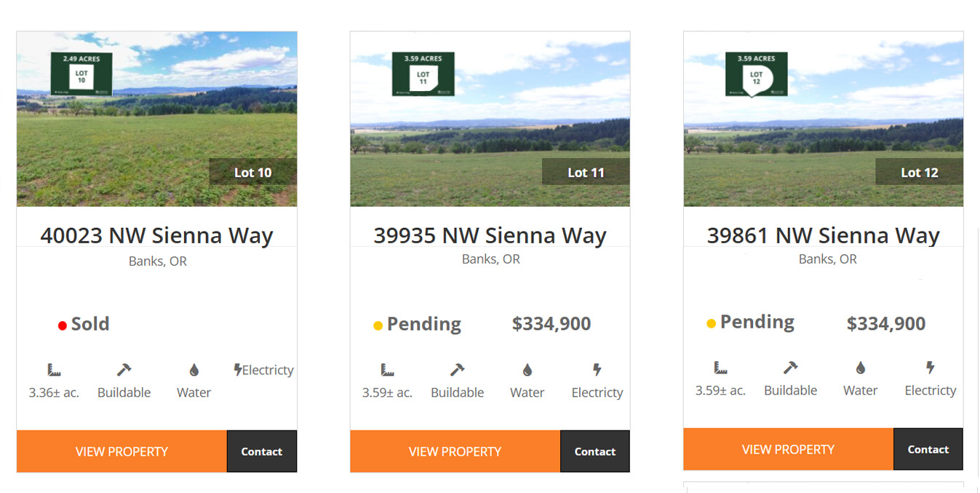980x493 pixels.
Task: Click the lightning Electricity icon on Lot 12
Action: tap(930, 368)
